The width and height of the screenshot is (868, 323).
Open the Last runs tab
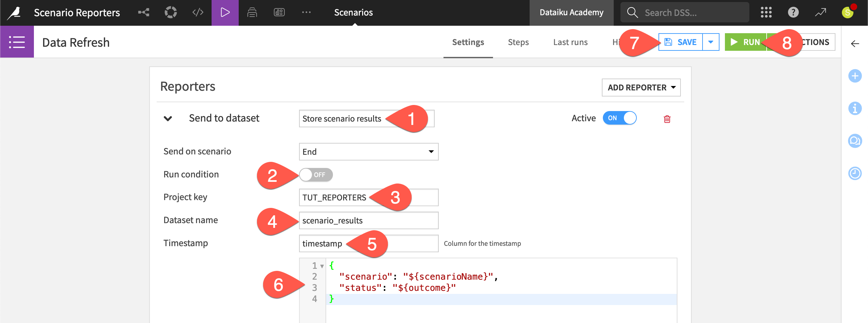(570, 42)
